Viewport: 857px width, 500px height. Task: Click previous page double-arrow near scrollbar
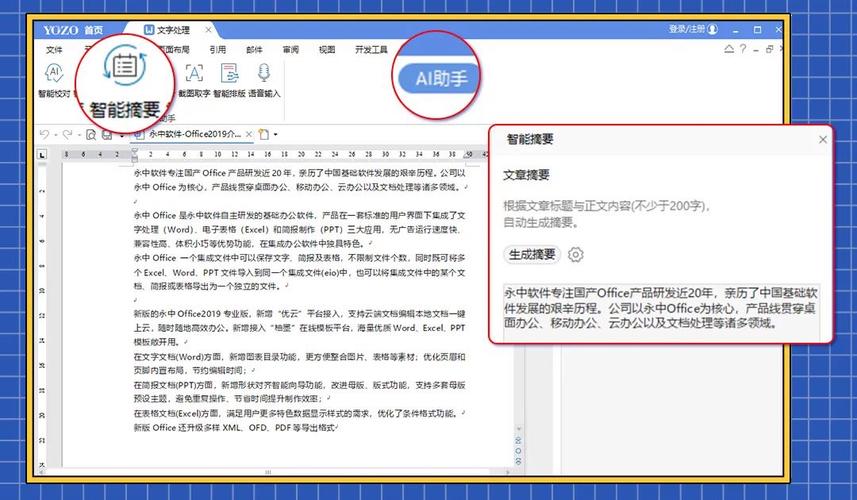(518, 440)
